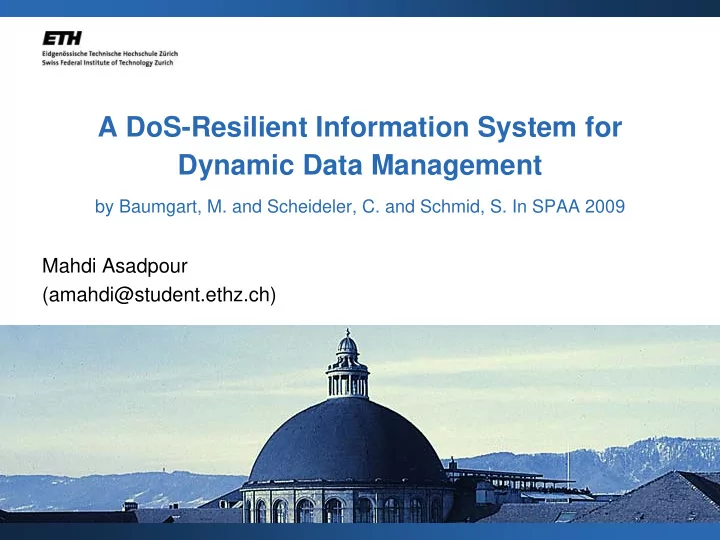
Task: Click the ETH logo
Action: click(x=62, y=38)
